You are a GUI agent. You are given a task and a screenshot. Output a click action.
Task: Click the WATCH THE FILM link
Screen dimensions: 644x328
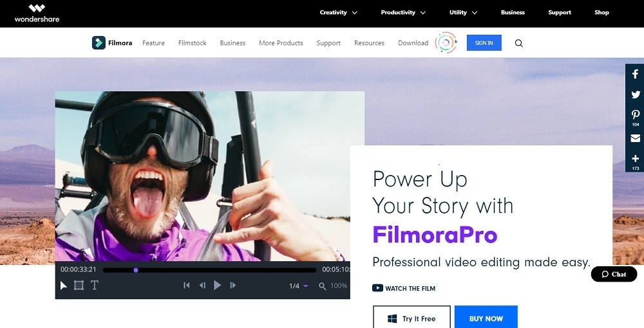coord(404,288)
